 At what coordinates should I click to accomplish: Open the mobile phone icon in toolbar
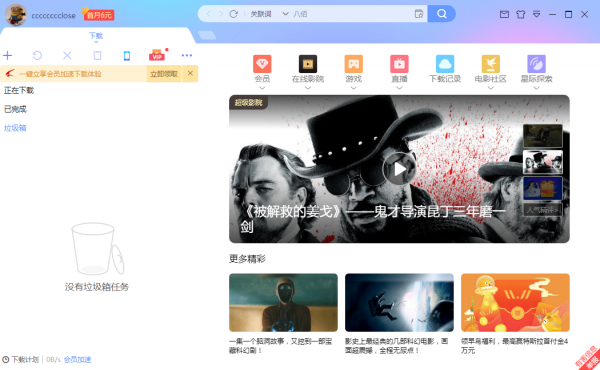[127, 56]
